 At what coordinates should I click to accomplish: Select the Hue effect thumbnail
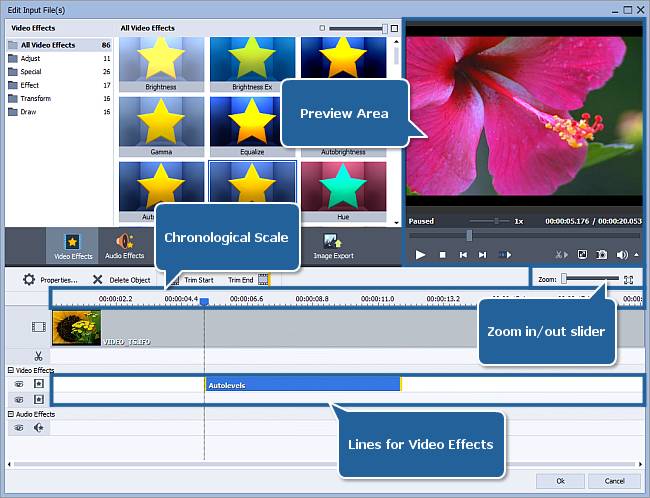344,192
